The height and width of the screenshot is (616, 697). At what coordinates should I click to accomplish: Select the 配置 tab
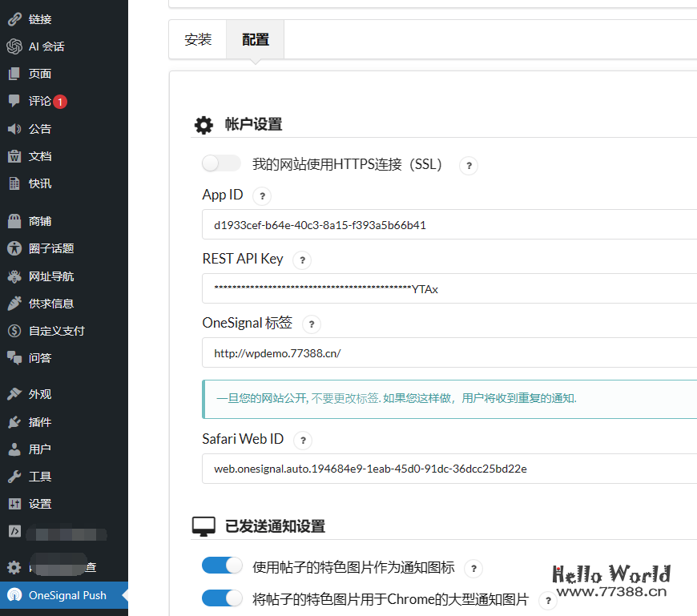click(255, 39)
